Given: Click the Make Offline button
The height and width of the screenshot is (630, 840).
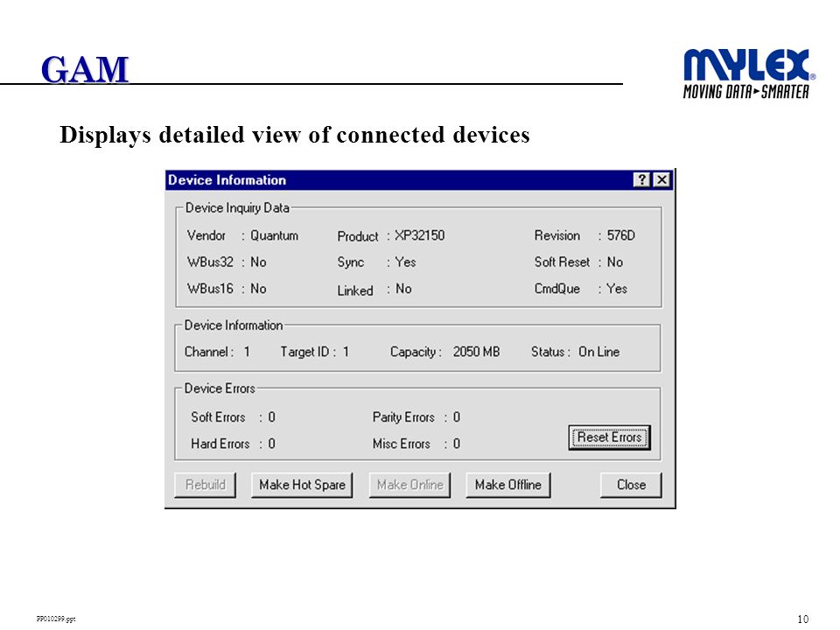Looking at the screenshot, I should pos(507,485).
